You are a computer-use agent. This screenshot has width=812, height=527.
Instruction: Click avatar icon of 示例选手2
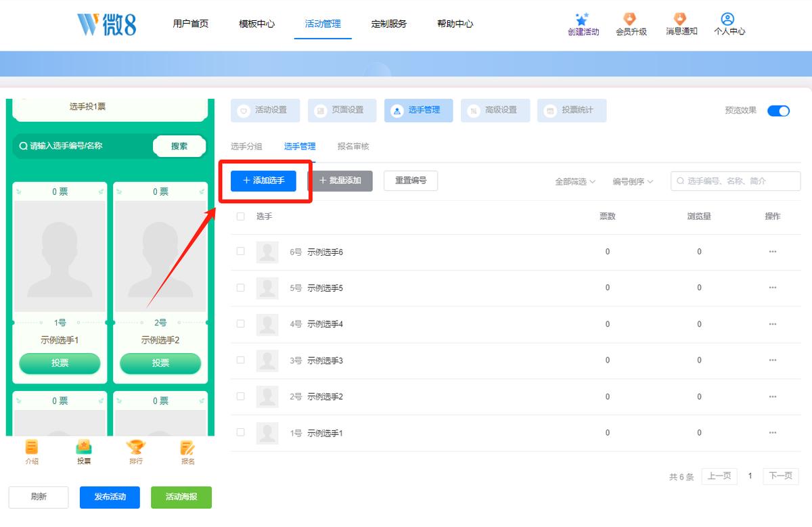coord(267,396)
